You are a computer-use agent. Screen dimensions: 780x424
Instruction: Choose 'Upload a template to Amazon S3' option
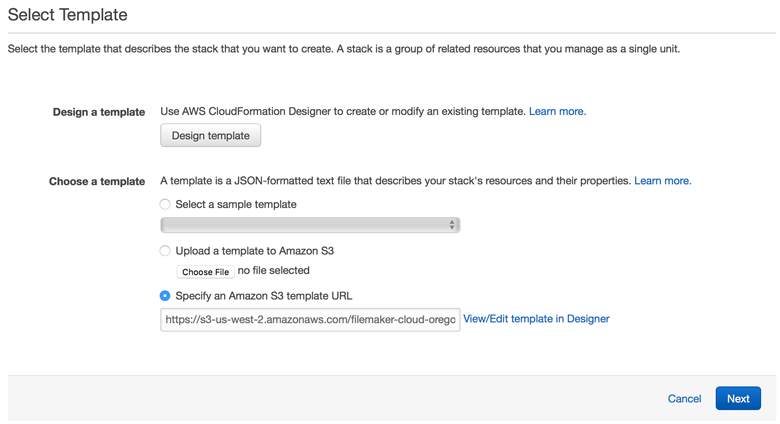pyautogui.click(x=165, y=251)
